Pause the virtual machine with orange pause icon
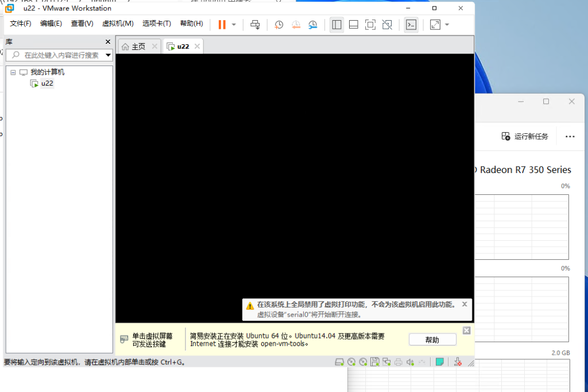The width and height of the screenshot is (588, 392). point(222,25)
